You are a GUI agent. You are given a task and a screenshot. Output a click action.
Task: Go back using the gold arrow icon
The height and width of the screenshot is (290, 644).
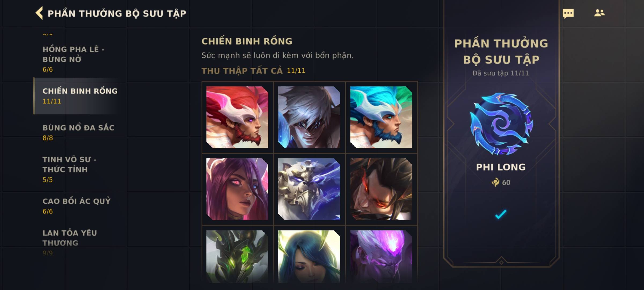(39, 13)
